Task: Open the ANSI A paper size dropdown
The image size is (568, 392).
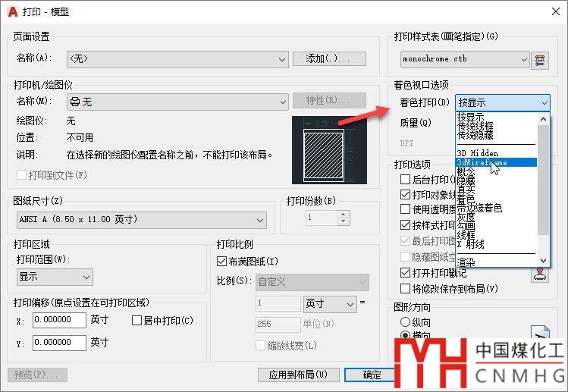Action: pos(142,220)
